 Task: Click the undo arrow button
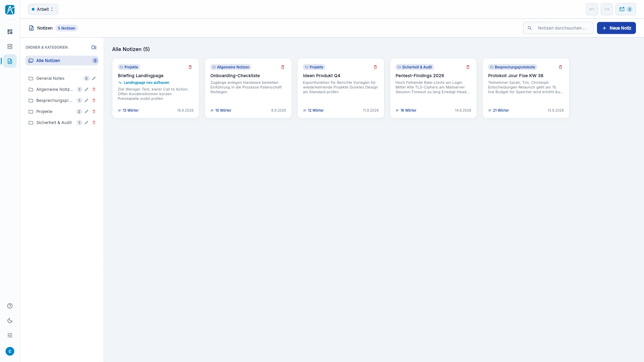(x=592, y=9)
